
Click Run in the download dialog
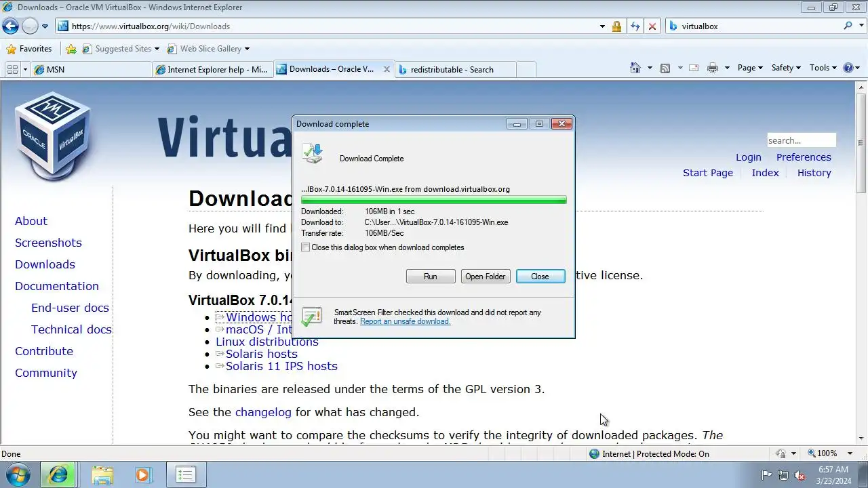431,277
